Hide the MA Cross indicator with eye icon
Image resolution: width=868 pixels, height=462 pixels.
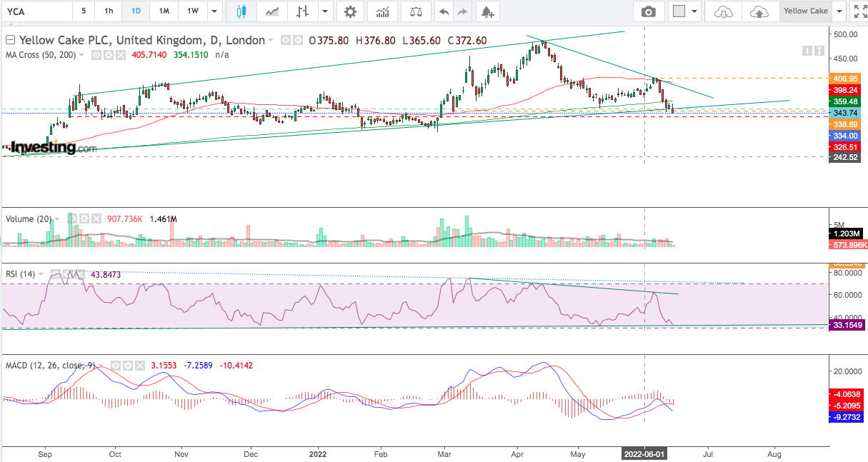96,54
